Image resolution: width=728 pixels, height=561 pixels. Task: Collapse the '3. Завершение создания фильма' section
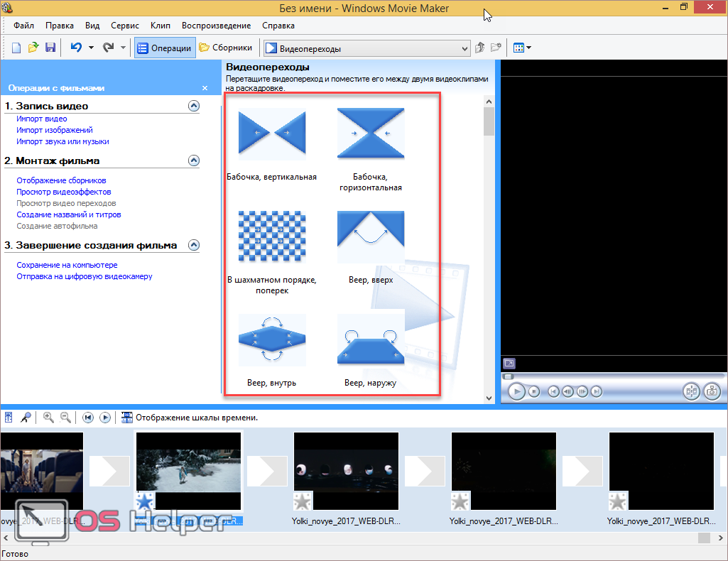[x=193, y=245]
